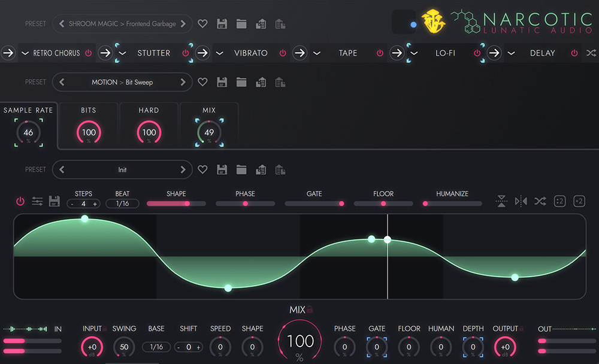This screenshot has height=364, width=599.
Task: Click the mushroom logo icon
Action: (x=433, y=20)
